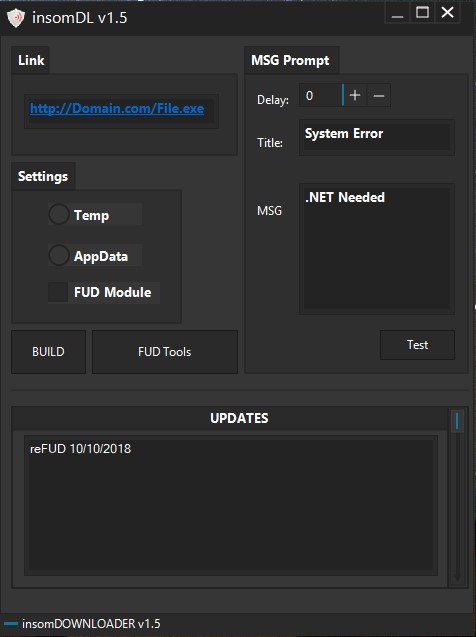Viewport: 476px width, 637px height.
Task: Click the insomDL shield logo icon
Action: (16, 18)
